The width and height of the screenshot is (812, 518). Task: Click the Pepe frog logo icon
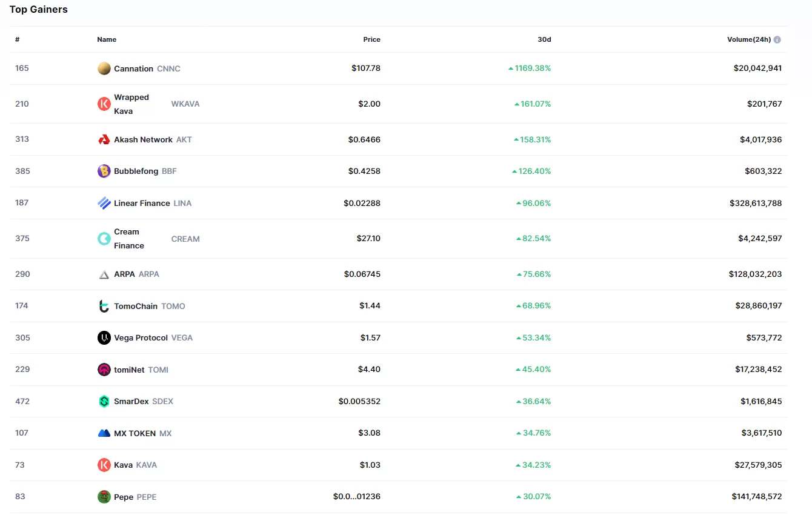pos(104,497)
